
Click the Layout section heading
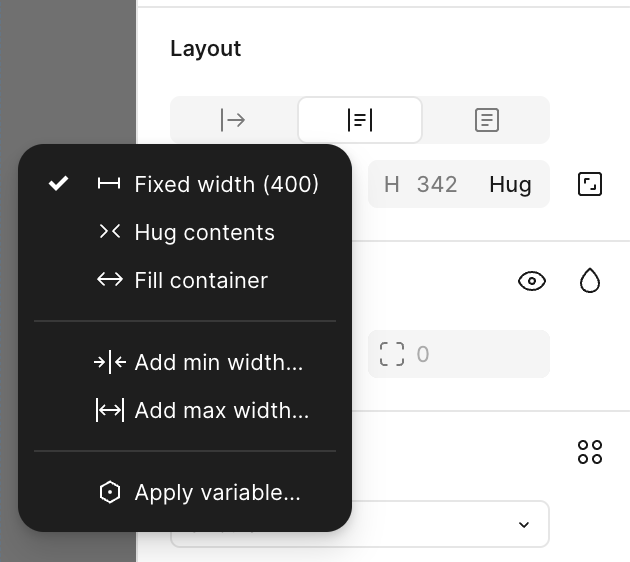coord(206,48)
